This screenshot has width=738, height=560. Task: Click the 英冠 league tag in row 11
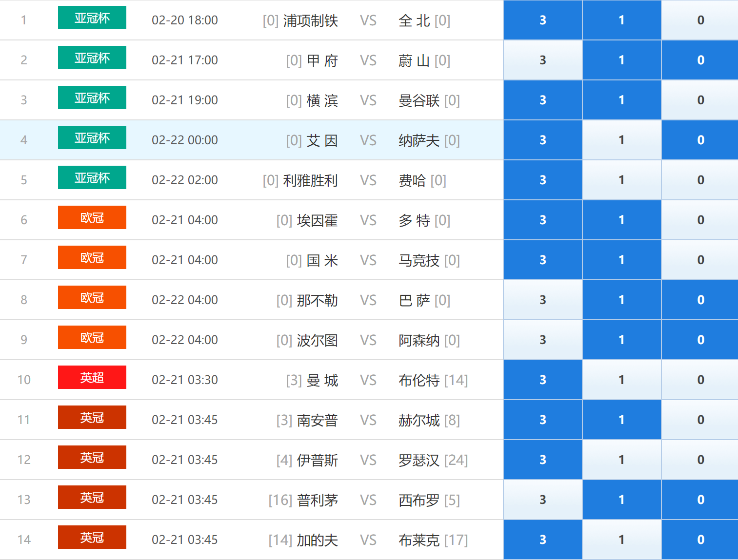[92, 417]
